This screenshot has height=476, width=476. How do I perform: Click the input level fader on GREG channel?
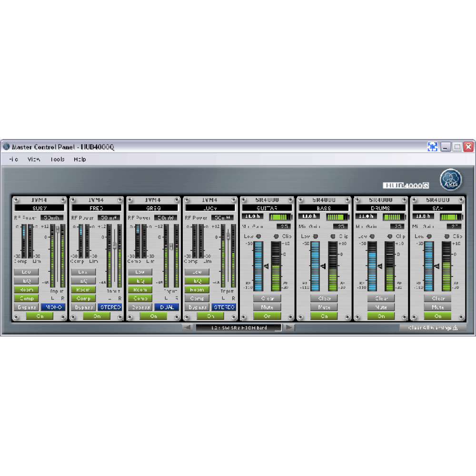[171, 246]
